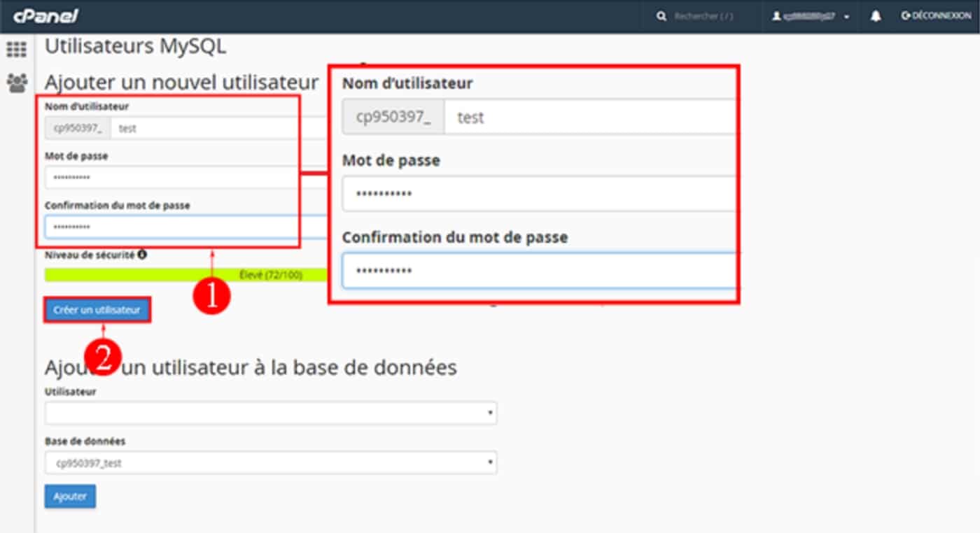
Task: Click the DÉCONNEXION logout link
Action: point(936,16)
